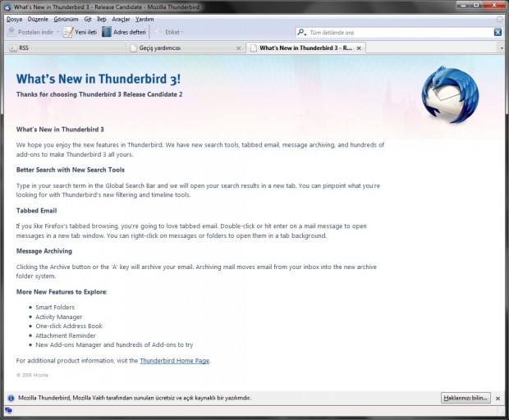Open the Görünüm menu
The image size is (509, 420).
[66, 19]
